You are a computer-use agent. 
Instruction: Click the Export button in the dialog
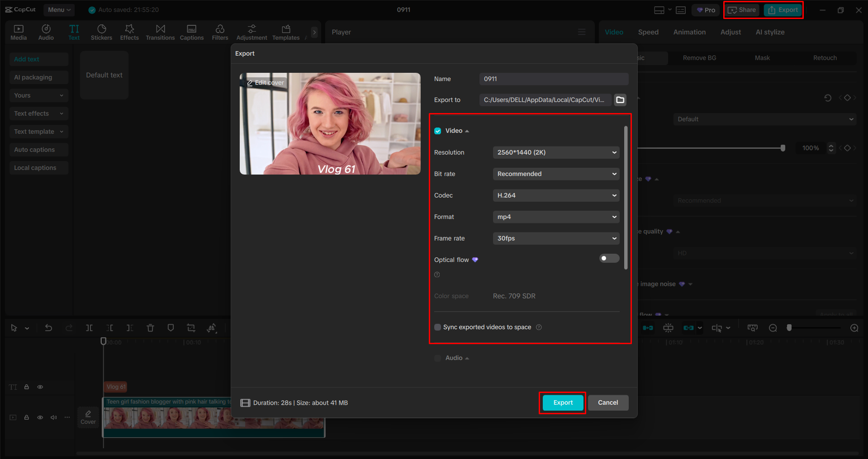pos(562,402)
